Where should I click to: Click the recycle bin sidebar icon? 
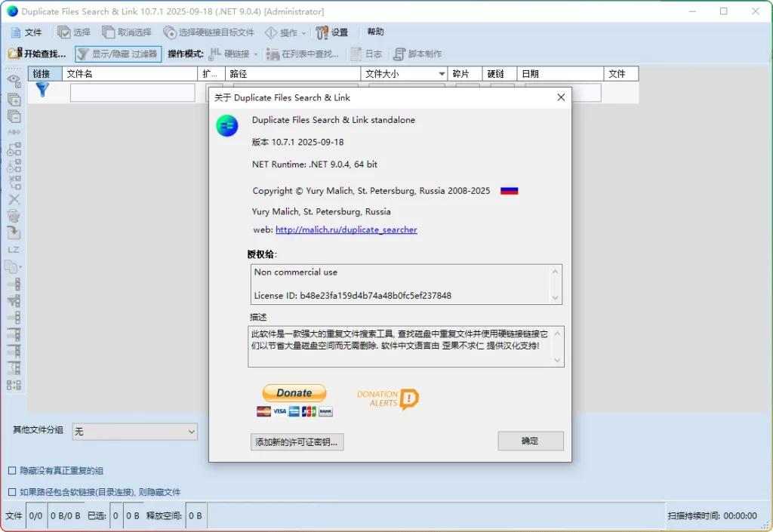(x=14, y=216)
